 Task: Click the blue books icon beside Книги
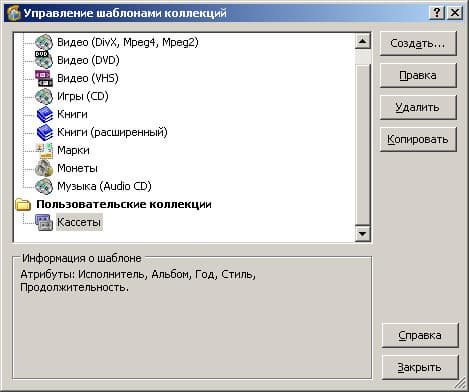click(45, 114)
